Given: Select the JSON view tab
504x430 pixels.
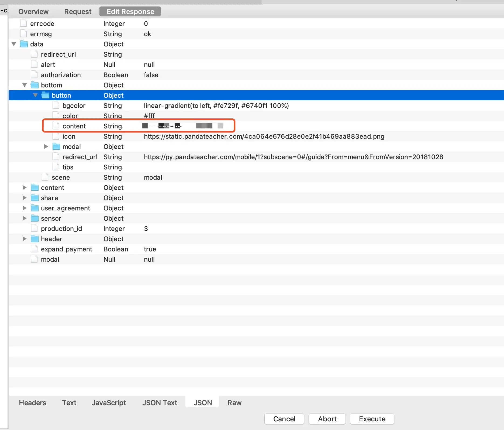Looking at the screenshot, I should click(x=202, y=403).
